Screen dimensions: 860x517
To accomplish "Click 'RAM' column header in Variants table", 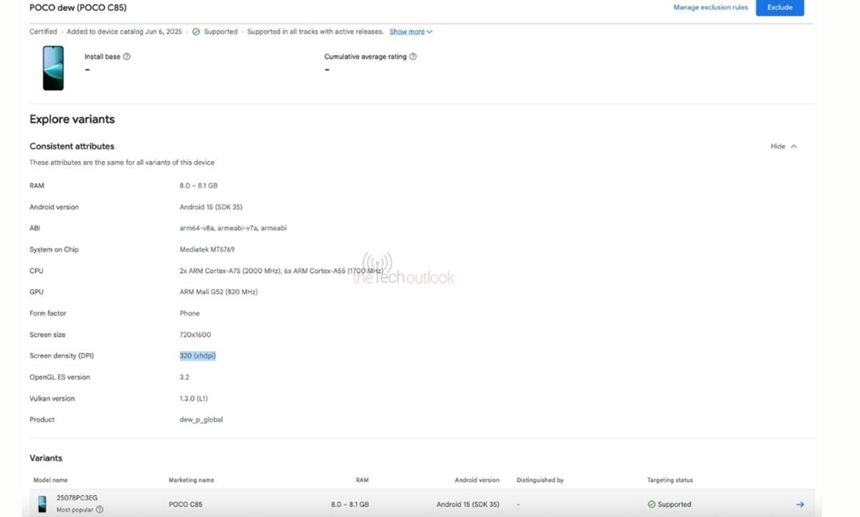I will pyautogui.click(x=362, y=480).
